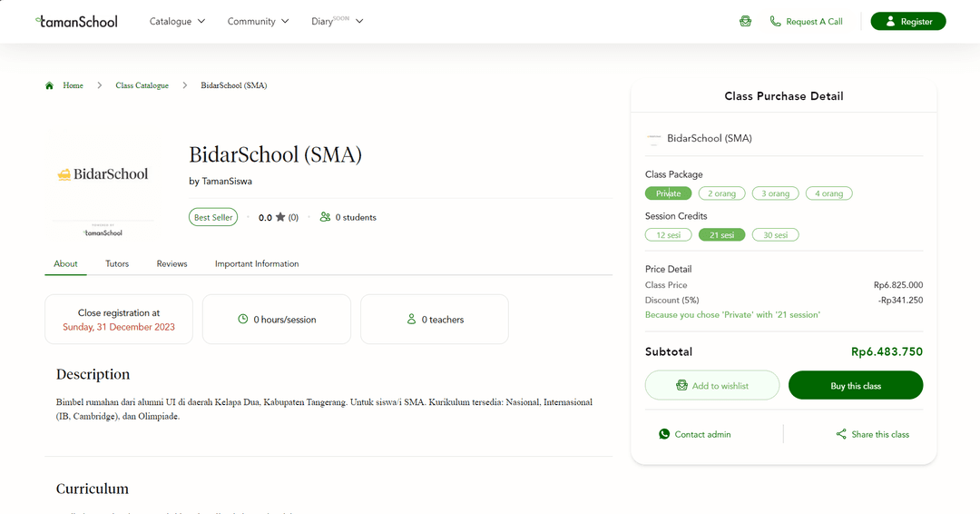The image size is (980, 514).
Task: Expand the Community dropdown menu
Action: [x=258, y=21]
